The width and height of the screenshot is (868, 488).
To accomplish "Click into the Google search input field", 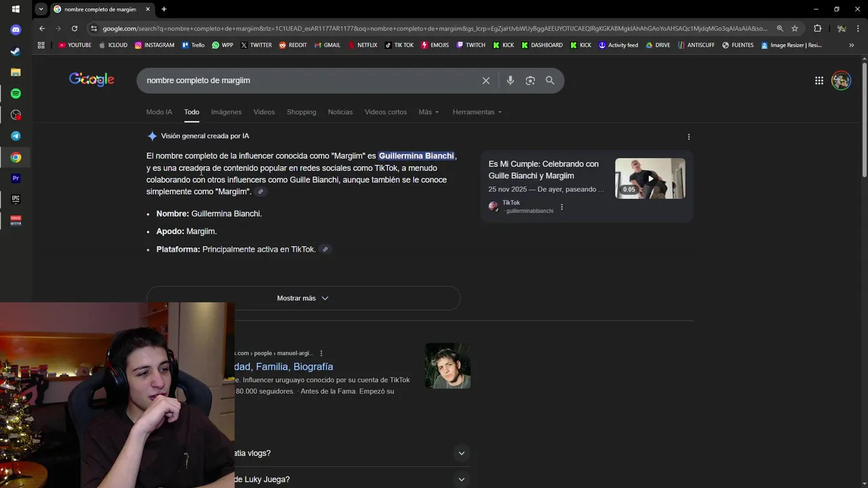I will click(x=309, y=81).
